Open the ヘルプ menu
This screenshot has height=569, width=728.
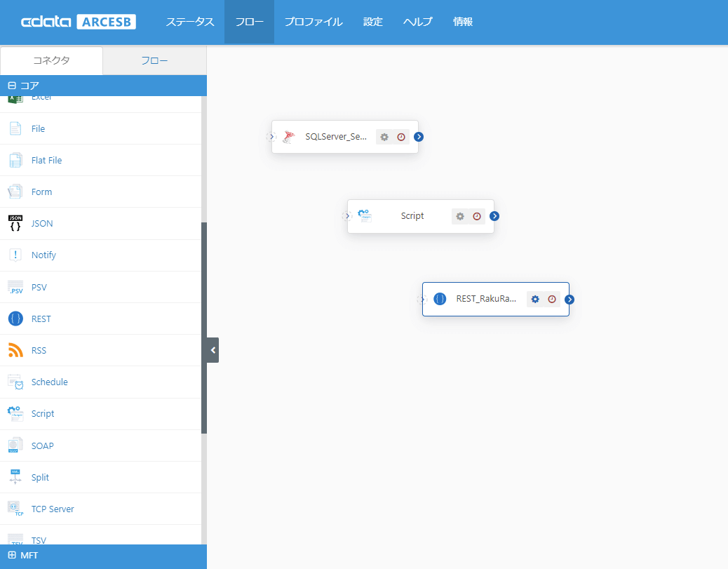[418, 22]
